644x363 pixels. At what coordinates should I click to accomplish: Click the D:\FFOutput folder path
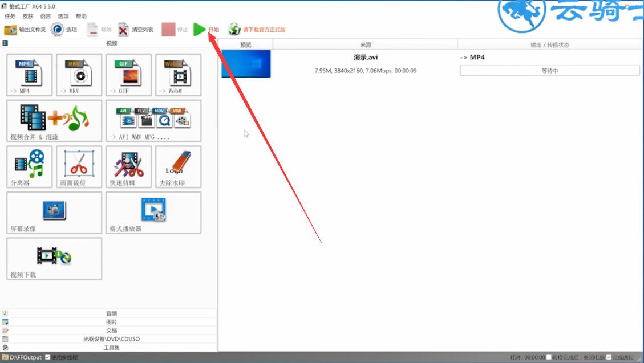click(26, 357)
